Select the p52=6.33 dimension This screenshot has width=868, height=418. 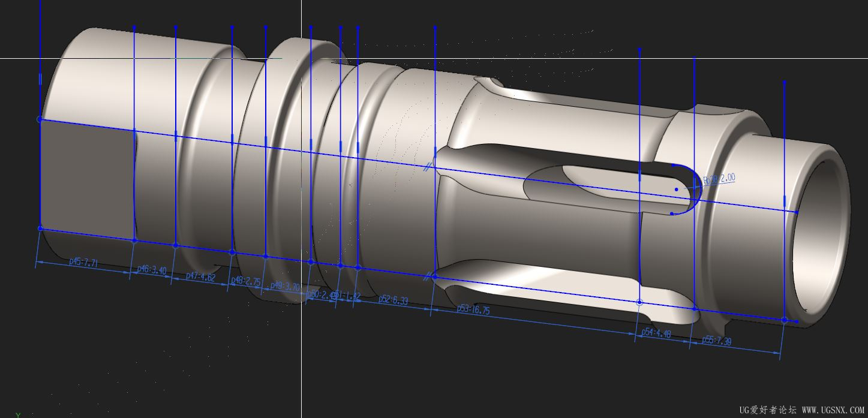point(393,300)
